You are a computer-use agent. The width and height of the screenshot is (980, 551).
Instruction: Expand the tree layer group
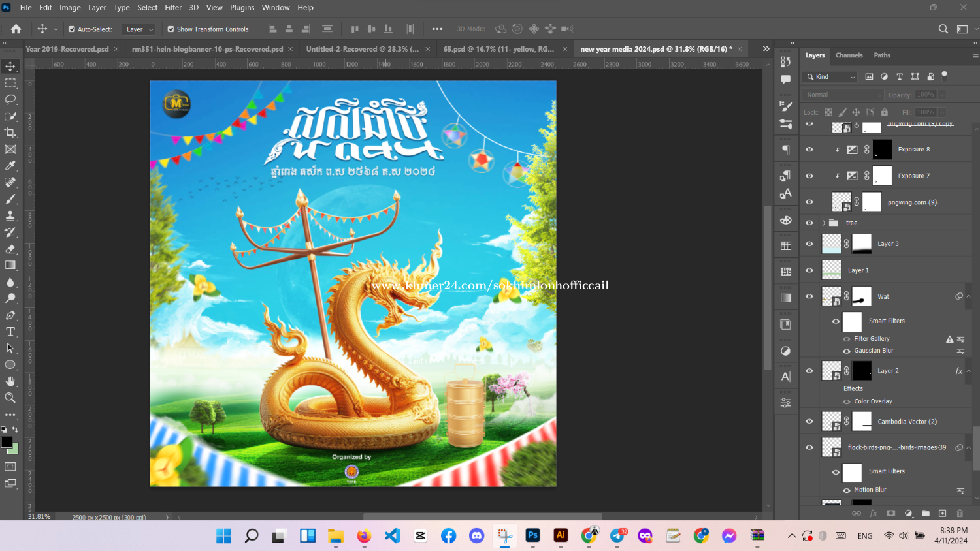pyautogui.click(x=823, y=223)
